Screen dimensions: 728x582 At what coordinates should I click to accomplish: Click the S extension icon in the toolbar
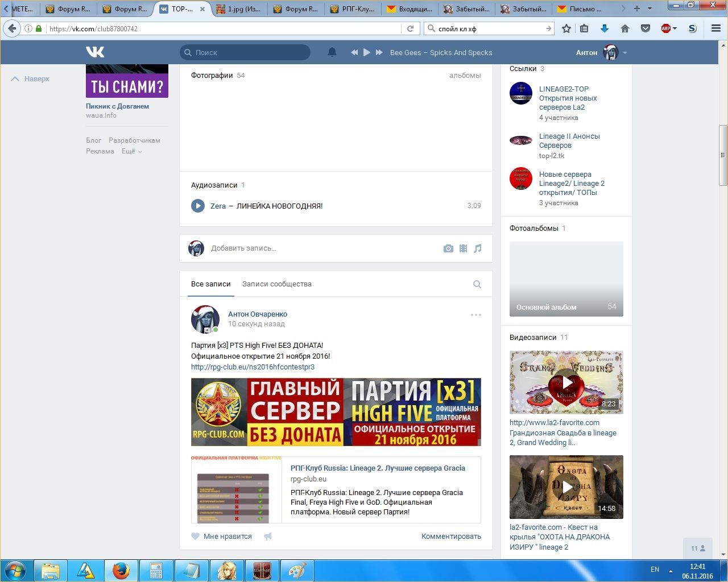point(692,28)
